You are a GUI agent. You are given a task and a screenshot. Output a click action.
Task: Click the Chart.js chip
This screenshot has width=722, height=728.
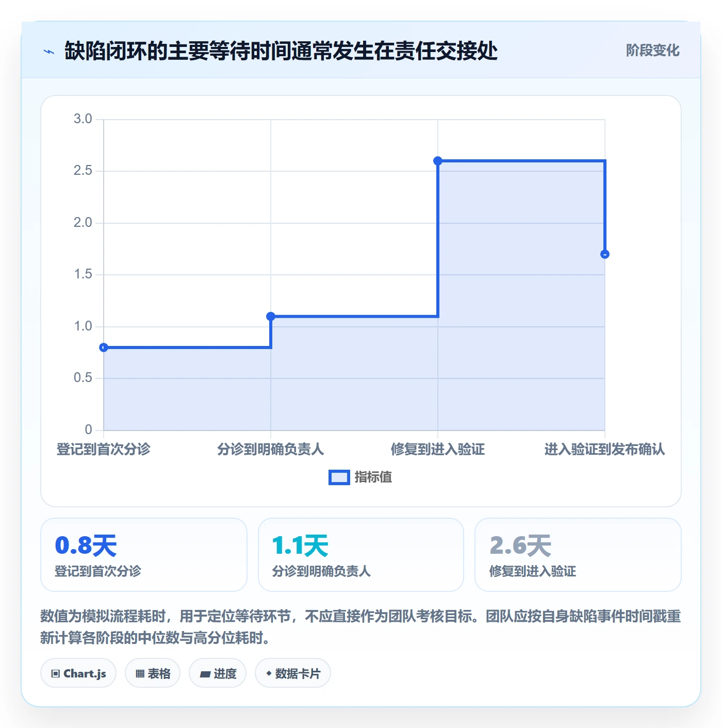[x=78, y=673]
